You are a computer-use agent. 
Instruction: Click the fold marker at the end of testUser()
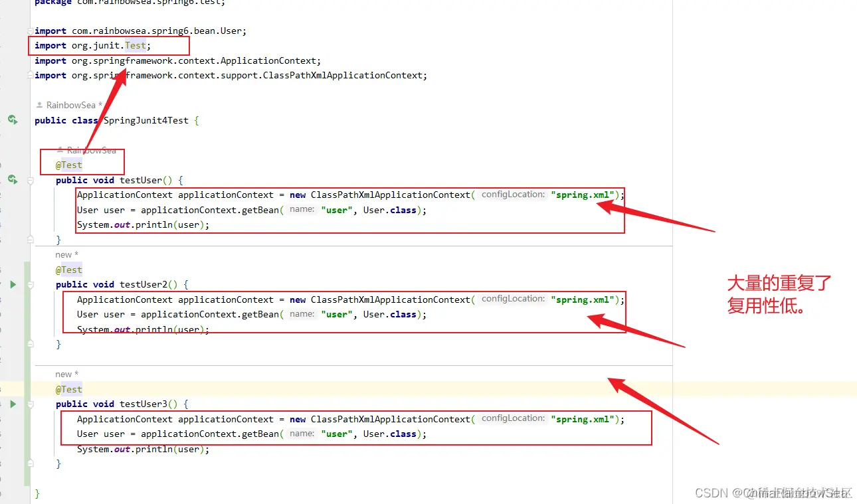31,239
